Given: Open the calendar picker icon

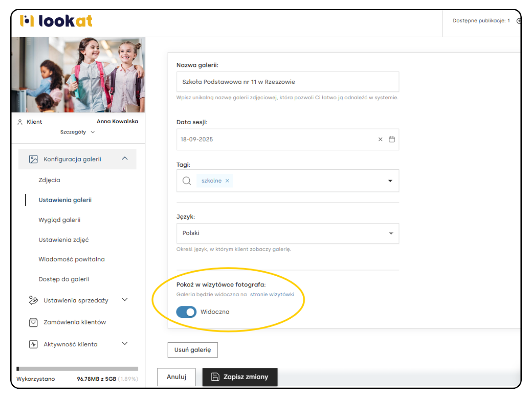Looking at the screenshot, I should tap(391, 139).
